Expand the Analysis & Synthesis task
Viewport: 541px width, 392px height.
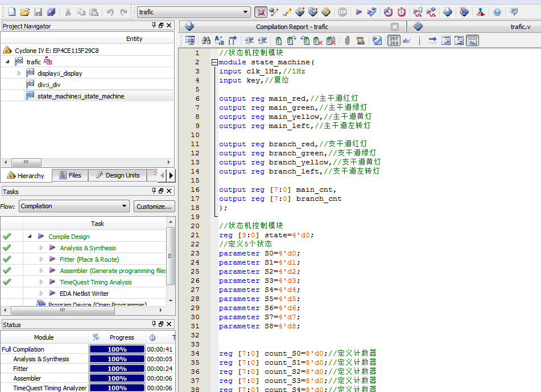point(41,248)
